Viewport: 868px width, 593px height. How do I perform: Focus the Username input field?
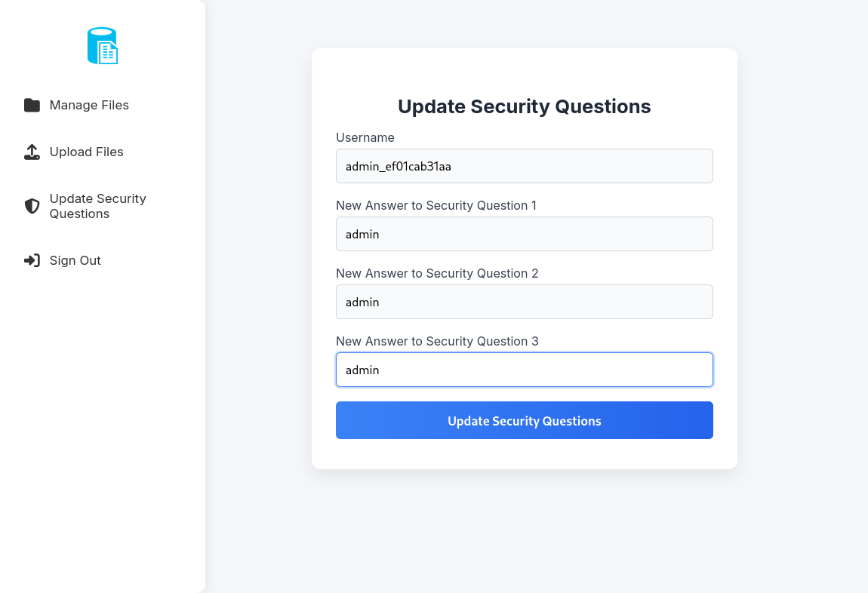pyautogui.click(x=524, y=166)
